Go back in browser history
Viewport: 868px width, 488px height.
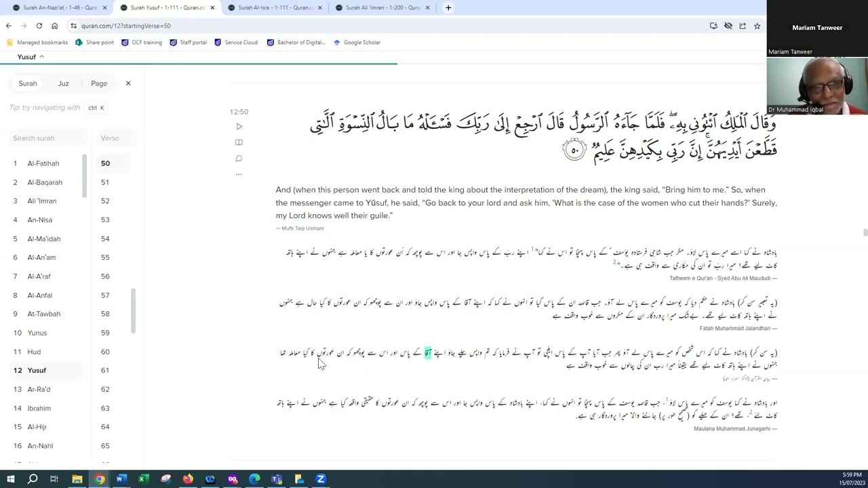9,26
